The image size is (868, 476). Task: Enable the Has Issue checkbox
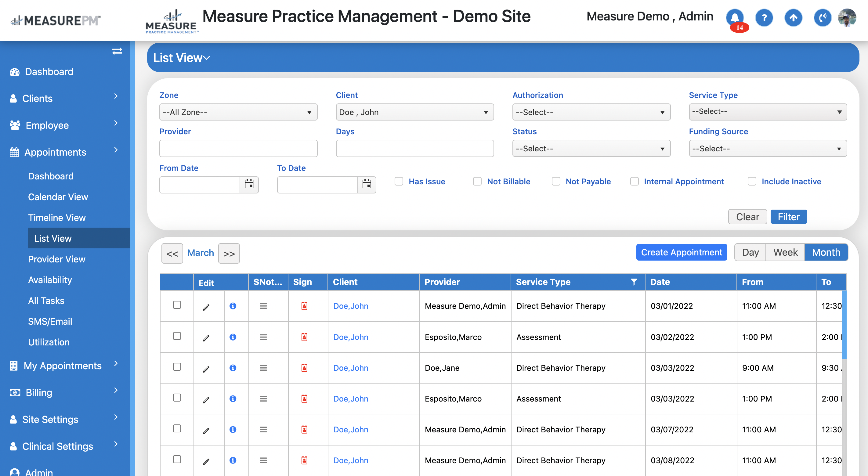399,181
